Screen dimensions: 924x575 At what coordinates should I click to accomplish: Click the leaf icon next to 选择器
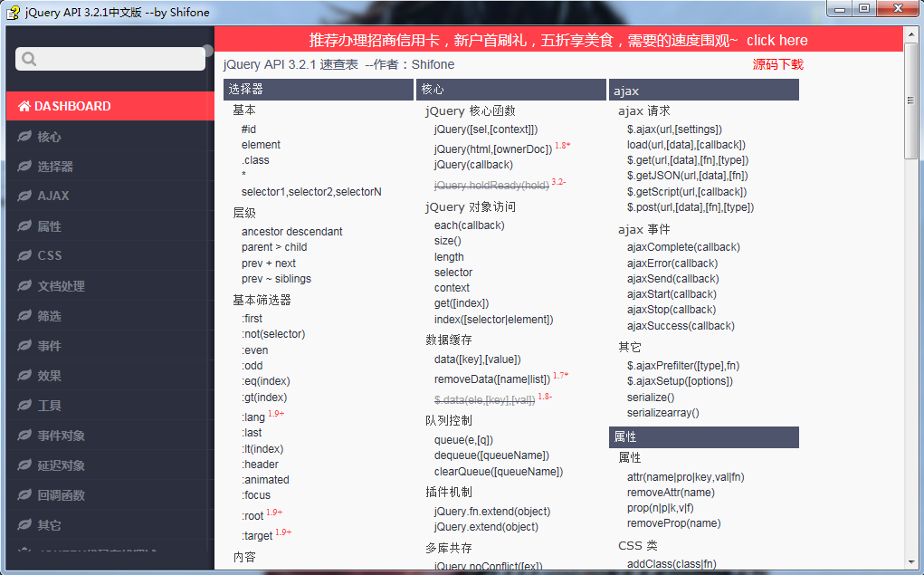tap(24, 167)
